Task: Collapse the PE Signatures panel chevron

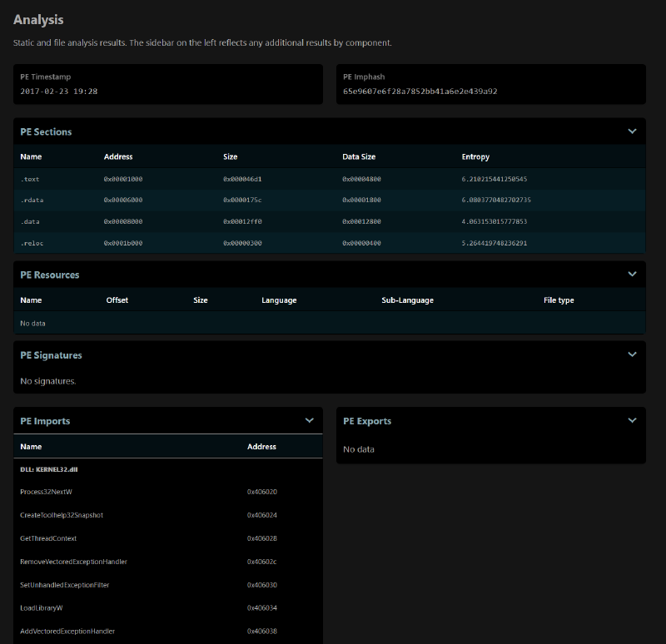Action: click(632, 354)
